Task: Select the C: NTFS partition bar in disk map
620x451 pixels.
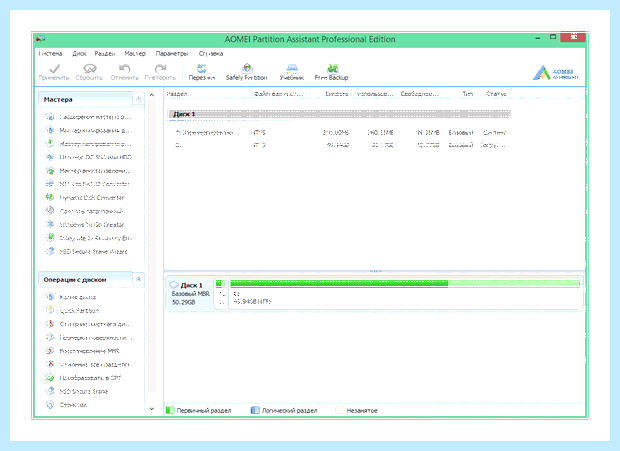Action: click(406, 294)
